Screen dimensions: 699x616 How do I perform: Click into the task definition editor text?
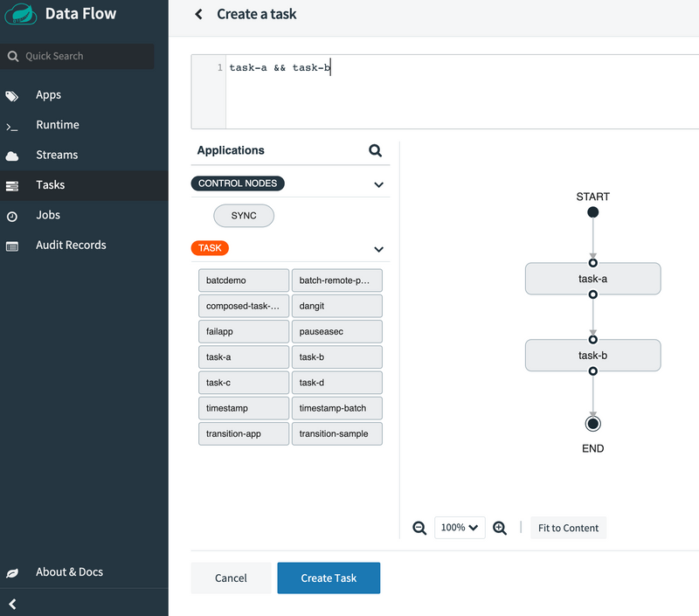tap(280, 68)
